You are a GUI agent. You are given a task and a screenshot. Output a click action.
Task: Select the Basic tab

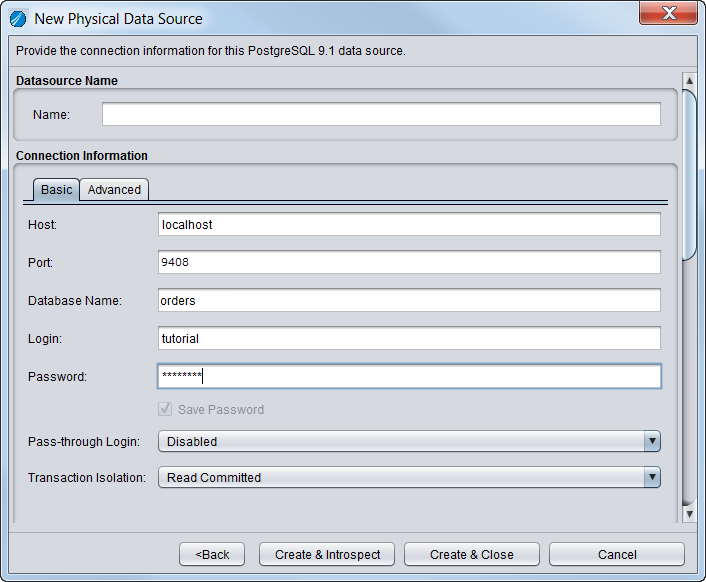[56, 190]
